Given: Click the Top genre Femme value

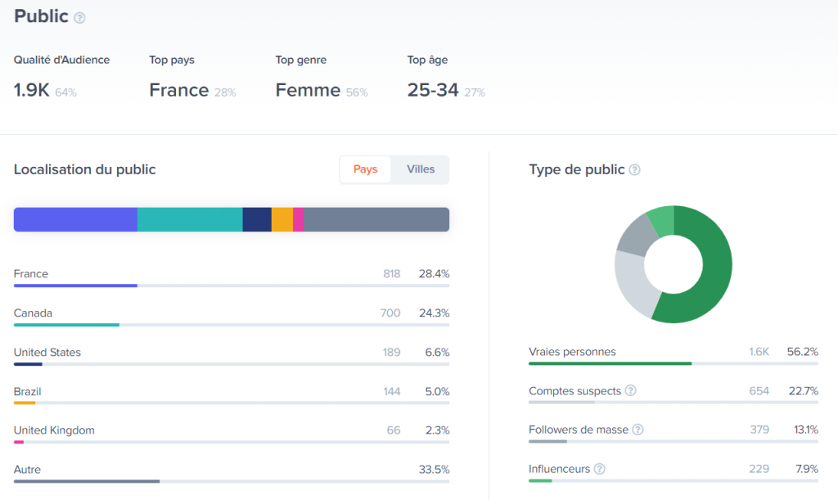Looking at the screenshot, I should click(x=308, y=90).
